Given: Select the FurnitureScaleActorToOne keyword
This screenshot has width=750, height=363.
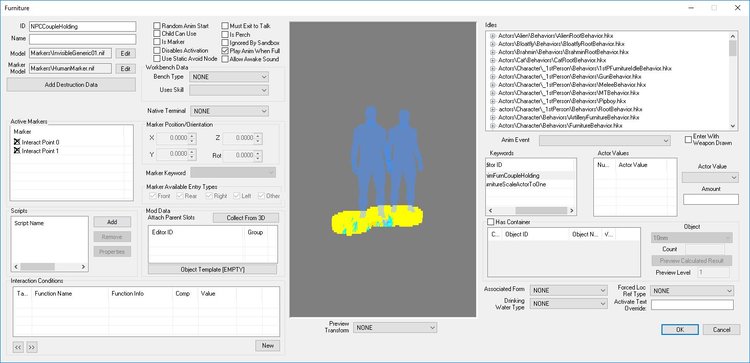Looking at the screenshot, I should click(x=516, y=184).
